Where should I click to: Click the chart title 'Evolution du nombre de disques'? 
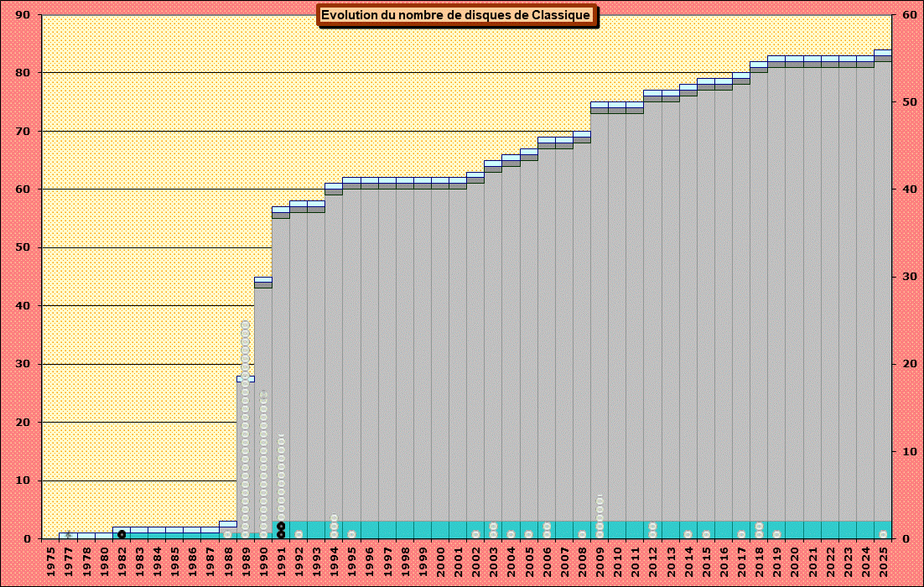tap(457, 16)
